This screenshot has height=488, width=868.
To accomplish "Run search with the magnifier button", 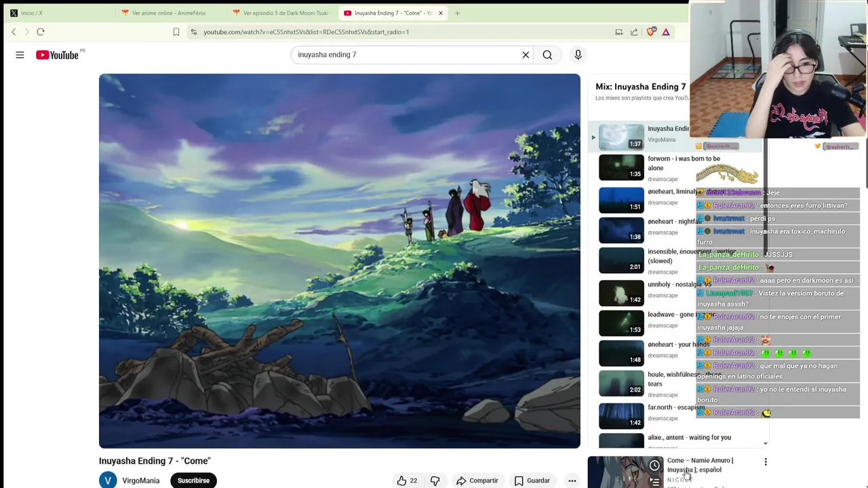I will tap(547, 55).
